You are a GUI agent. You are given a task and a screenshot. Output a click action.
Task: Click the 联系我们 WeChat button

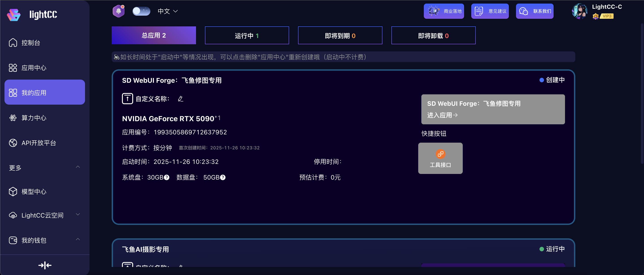pos(535,11)
